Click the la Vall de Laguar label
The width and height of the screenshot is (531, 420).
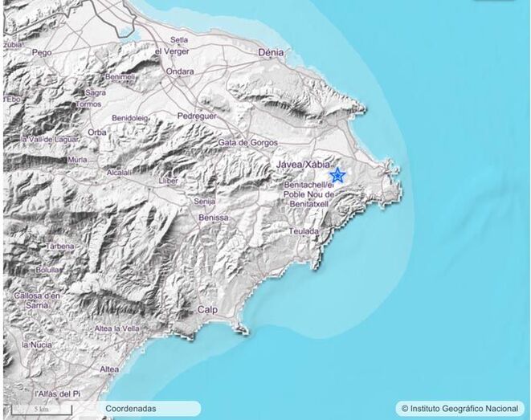(50, 139)
